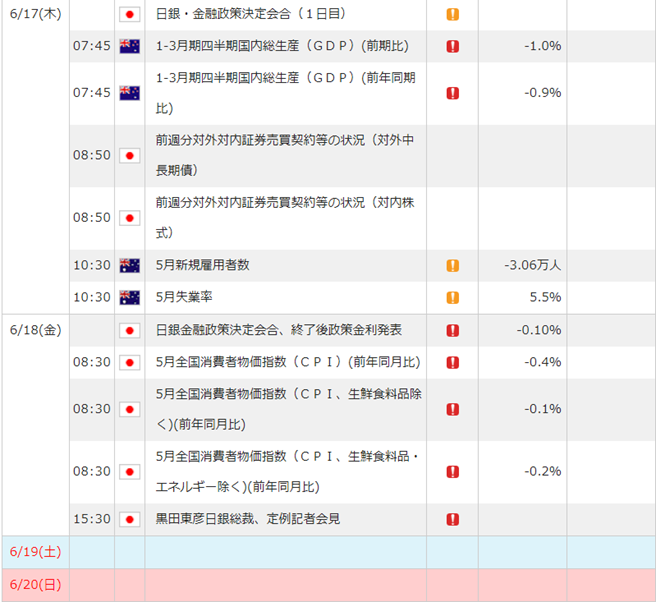Click the orange importance icon for 5月失業率
Screen dimensions: 656x602
point(453,297)
